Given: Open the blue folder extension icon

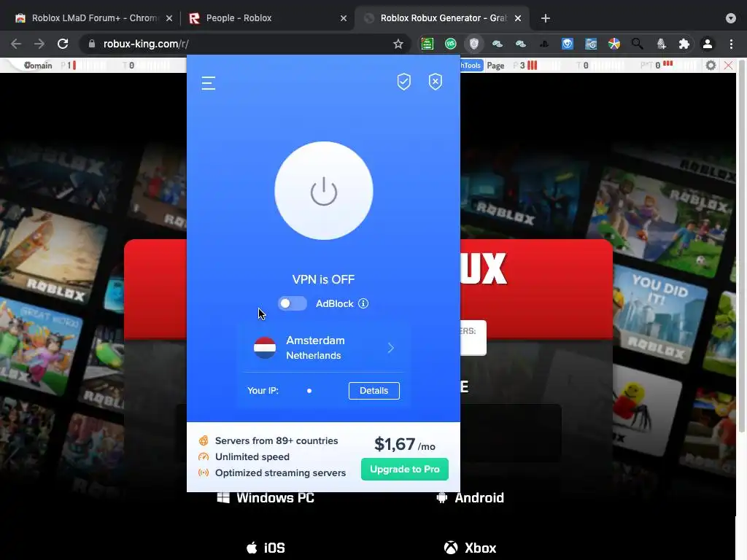Looking at the screenshot, I should (x=591, y=44).
